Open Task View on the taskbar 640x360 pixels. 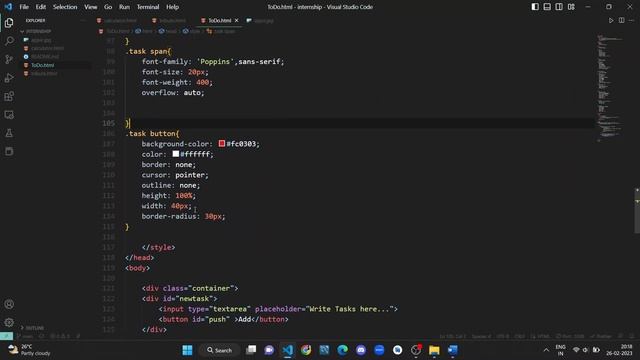251,350
